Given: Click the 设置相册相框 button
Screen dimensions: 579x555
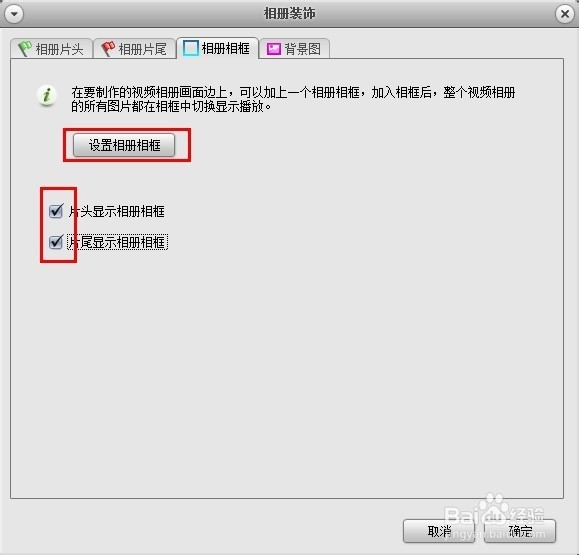Looking at the screenshot, I should tap(124, 145).
